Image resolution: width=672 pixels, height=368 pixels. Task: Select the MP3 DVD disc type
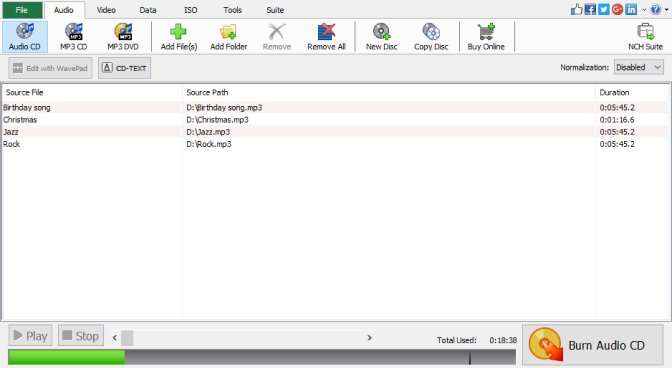click(x=123, y=37)
